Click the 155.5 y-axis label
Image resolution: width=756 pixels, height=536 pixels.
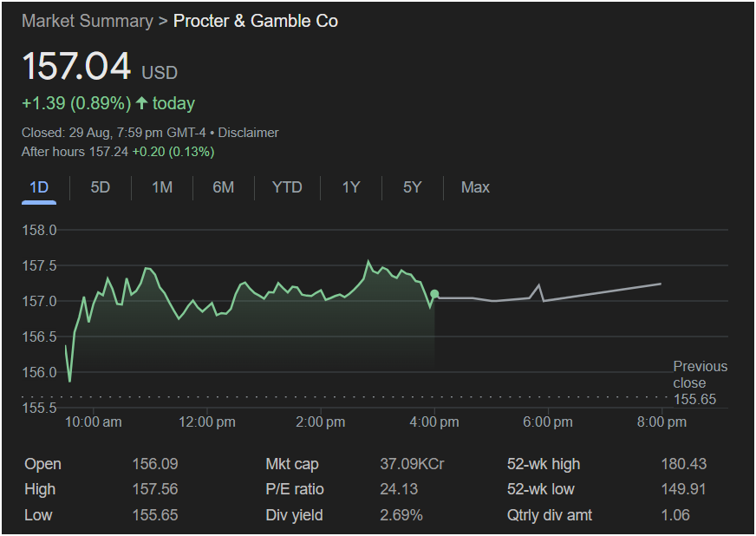pyautogui.click(x=39, y=409)
